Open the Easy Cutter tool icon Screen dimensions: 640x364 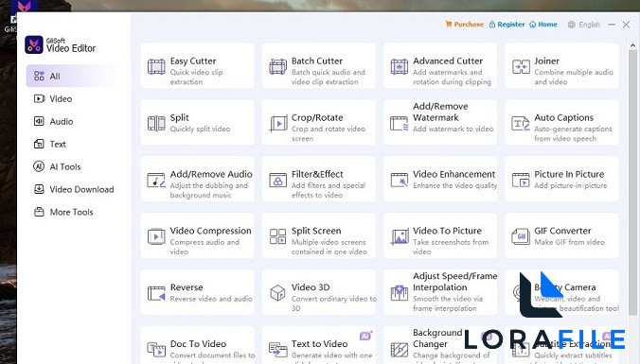point(156,66)
